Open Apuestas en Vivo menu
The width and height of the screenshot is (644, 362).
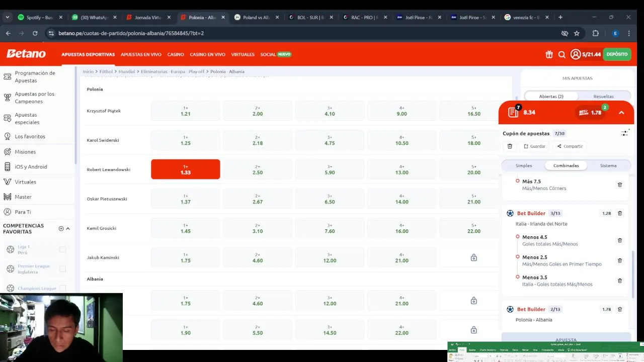click(141, 54)
